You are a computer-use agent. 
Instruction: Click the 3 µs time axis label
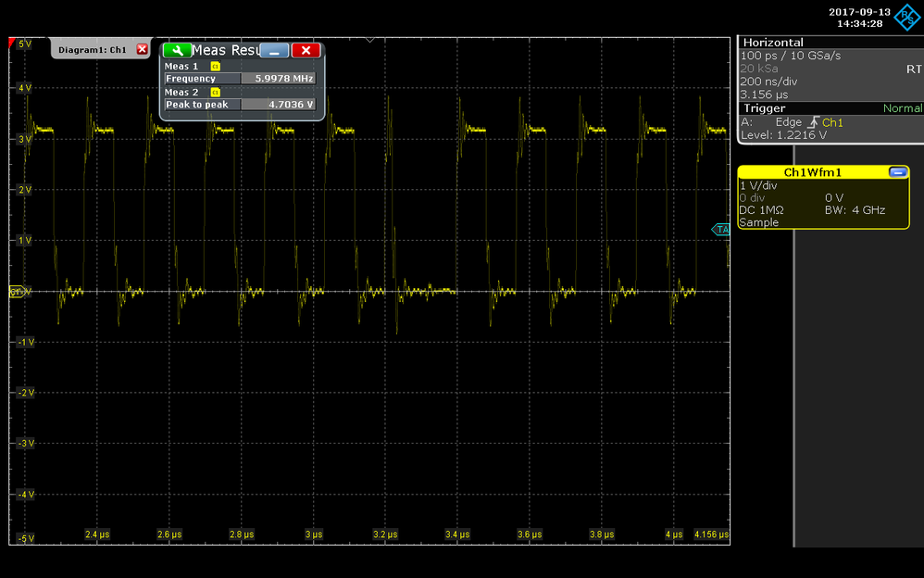pyautogui.click(x=314, y=534)
